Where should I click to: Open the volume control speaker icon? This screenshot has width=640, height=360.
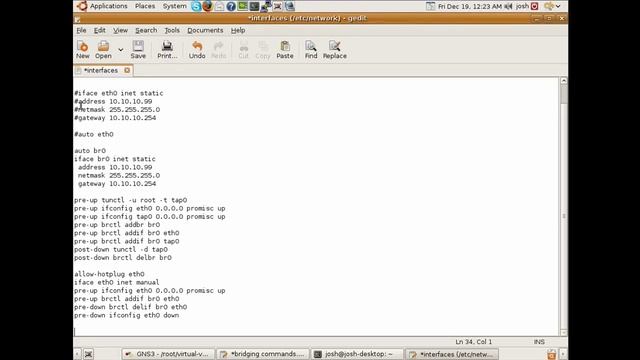coord(509,6)
